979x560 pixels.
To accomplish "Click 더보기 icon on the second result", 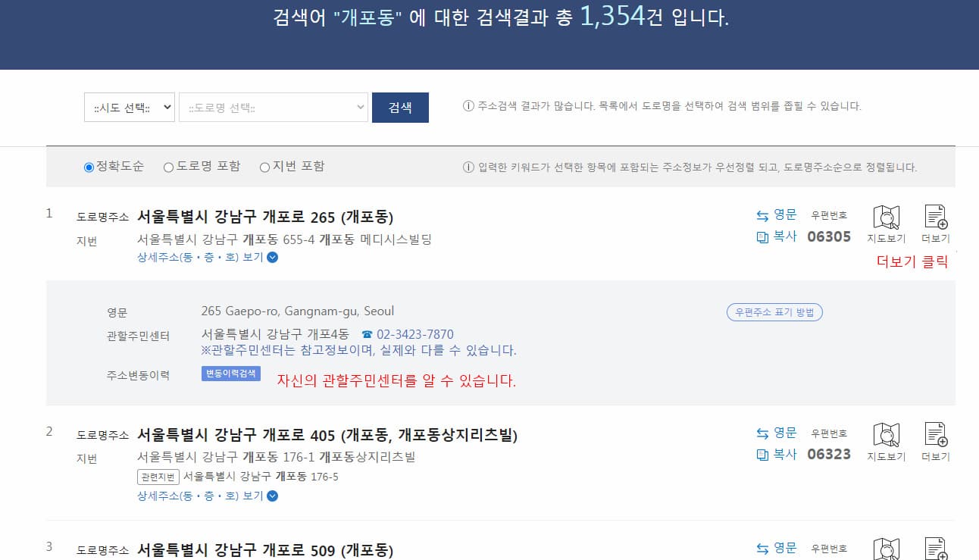I will click(936, 440).
